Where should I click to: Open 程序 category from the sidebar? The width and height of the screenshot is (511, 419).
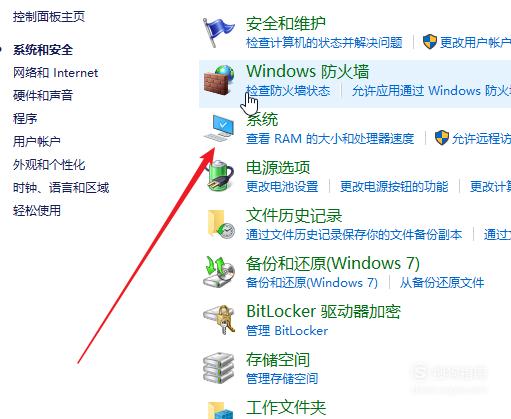[x=25, y=118]
